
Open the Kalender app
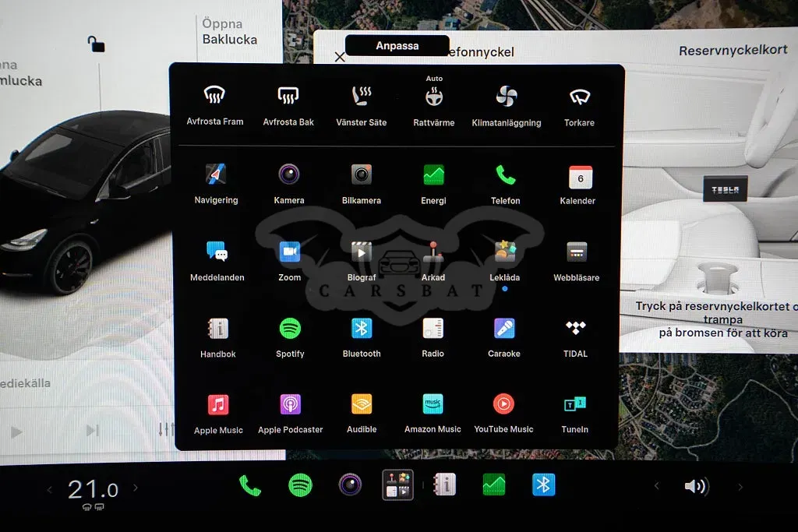[577, 185]
